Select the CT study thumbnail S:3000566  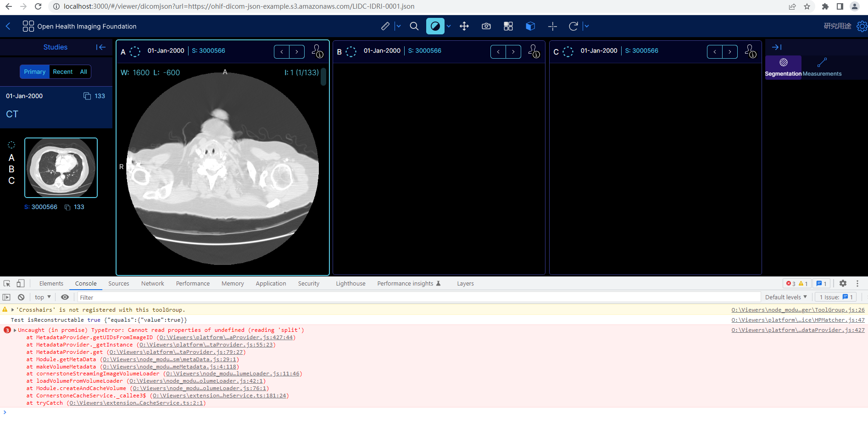61,168
